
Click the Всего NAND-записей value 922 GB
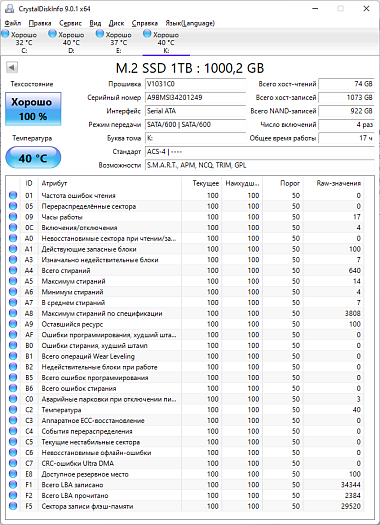tap(346, 111)
